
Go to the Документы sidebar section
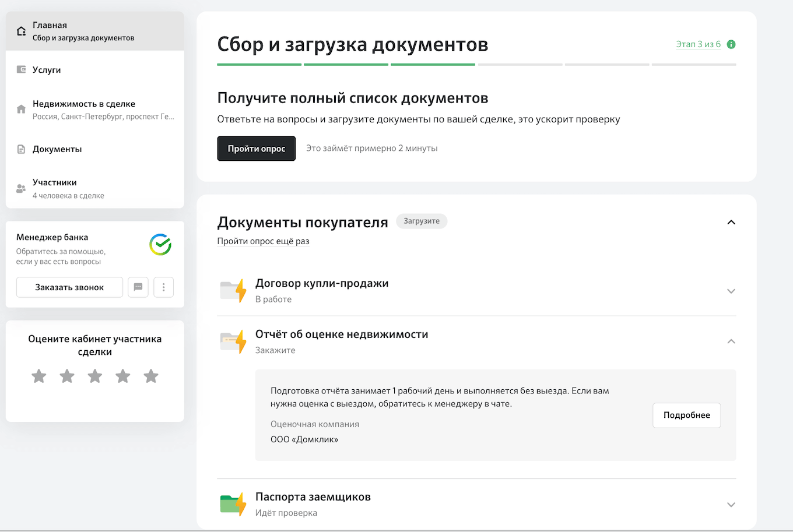[95, 149]
